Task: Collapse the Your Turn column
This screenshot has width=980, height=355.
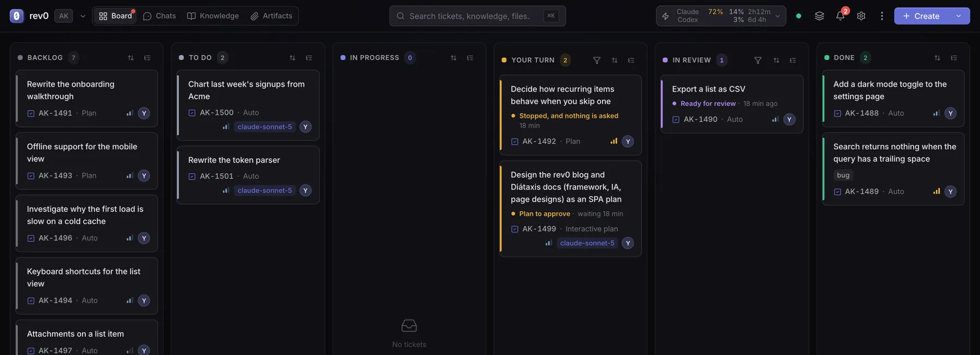Action: (x=631, y=60)
